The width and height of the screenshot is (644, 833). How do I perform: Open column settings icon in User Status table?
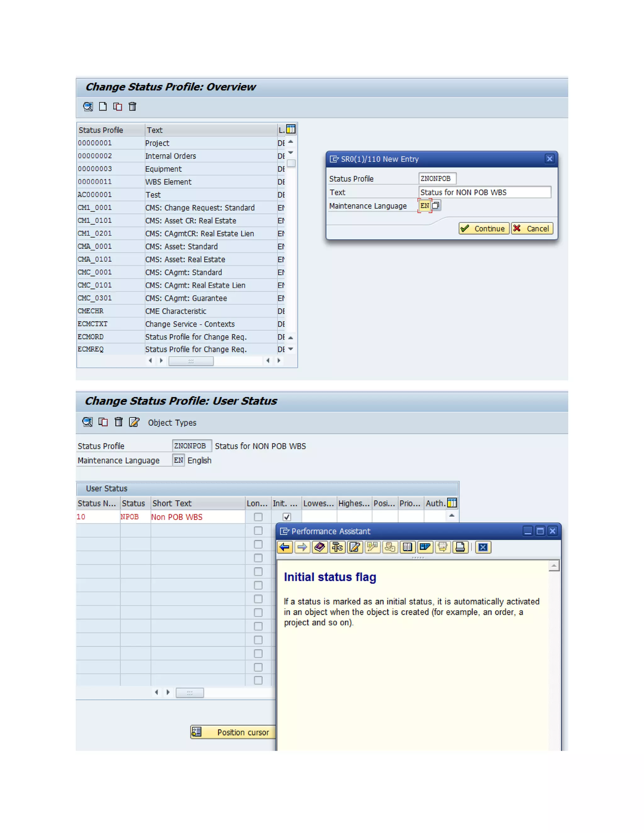(452, 503)
